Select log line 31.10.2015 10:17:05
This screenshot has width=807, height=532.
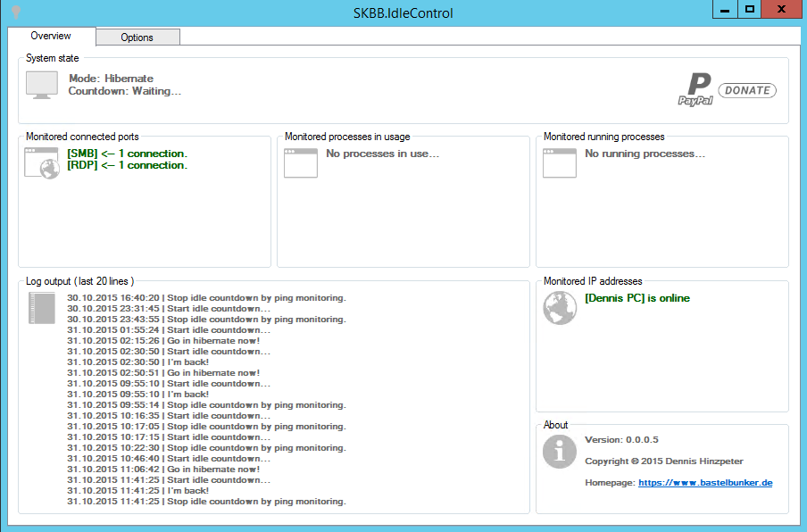(206, 427)
